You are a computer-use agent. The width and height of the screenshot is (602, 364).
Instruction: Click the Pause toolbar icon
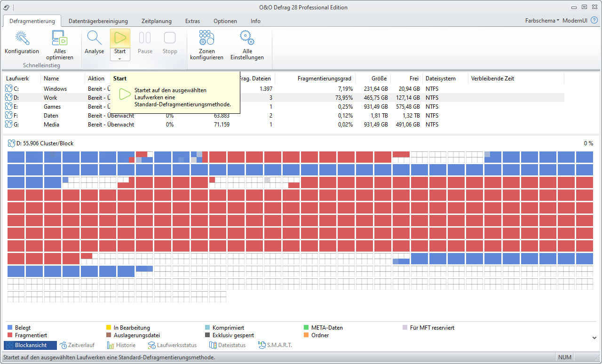pyautogui.click(x=145, y=38)
